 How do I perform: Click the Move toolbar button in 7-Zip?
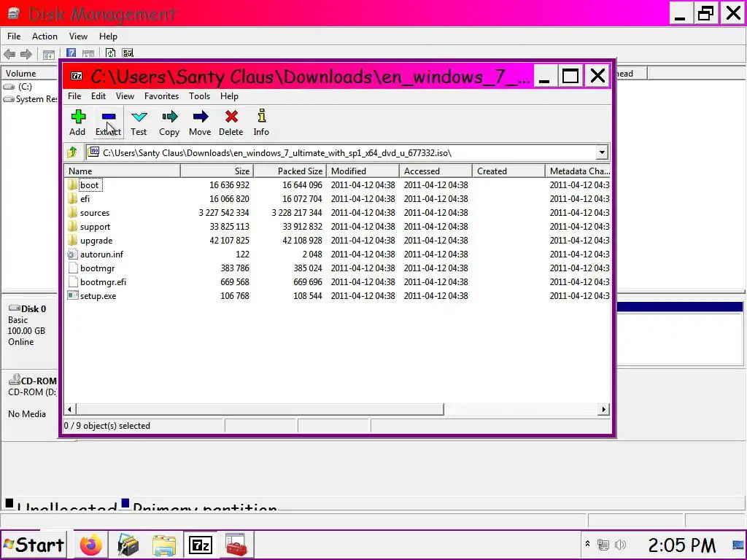[x=200, y=122]
